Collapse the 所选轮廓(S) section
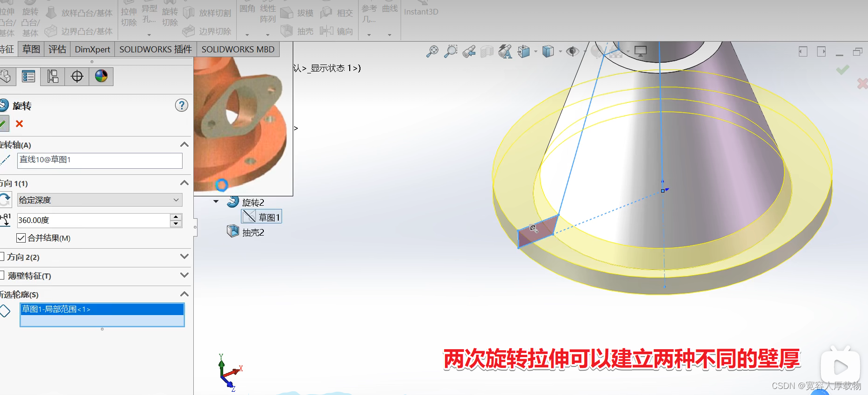 click(x=184, y=294)
